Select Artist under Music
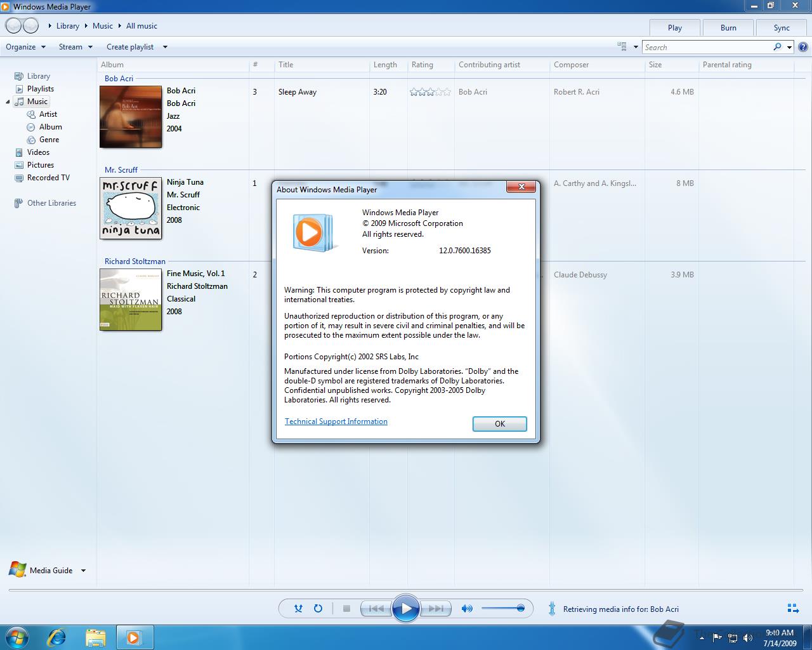The width and height of the screenshot is (812, 650). pyautogui.click(x=48, y=114)
